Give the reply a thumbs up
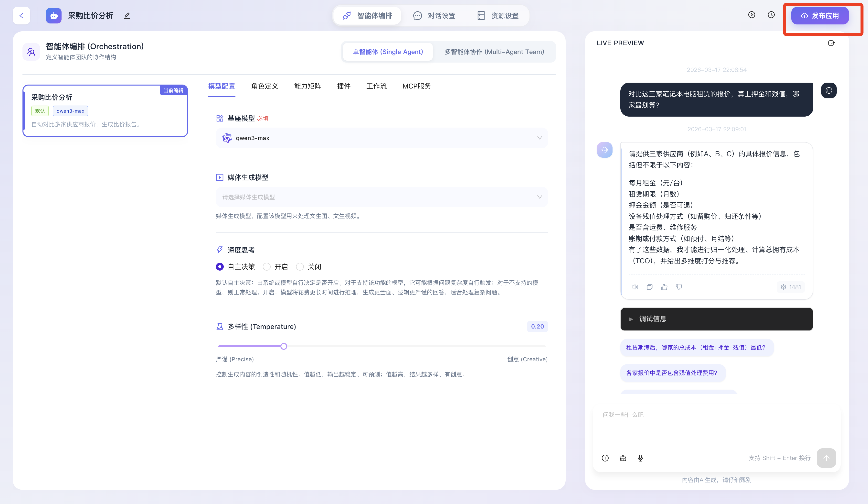This screenshot has width=868, height=504. (664, 287)
